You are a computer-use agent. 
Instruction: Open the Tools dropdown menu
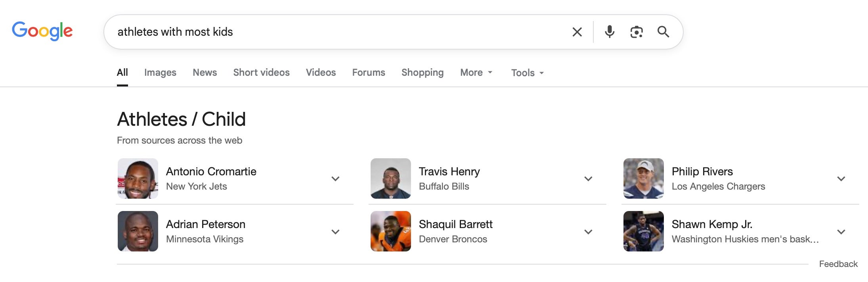[x=527, y=73]
